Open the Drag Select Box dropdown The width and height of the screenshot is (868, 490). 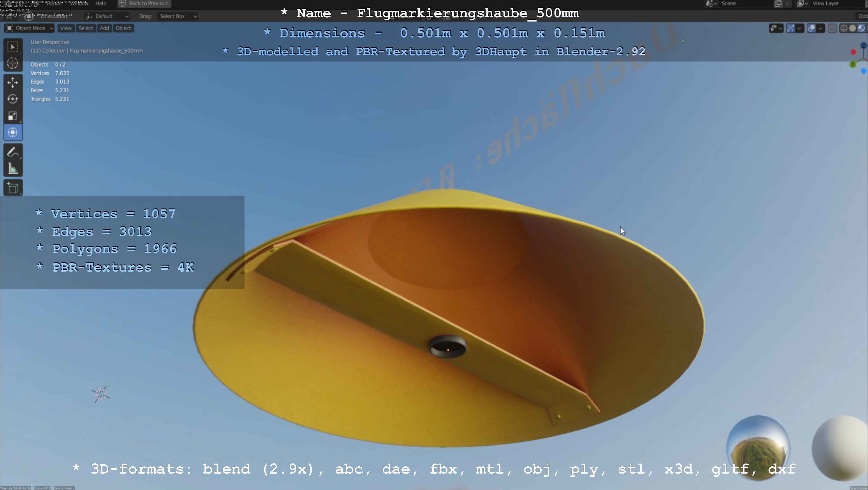click(177, 16)
